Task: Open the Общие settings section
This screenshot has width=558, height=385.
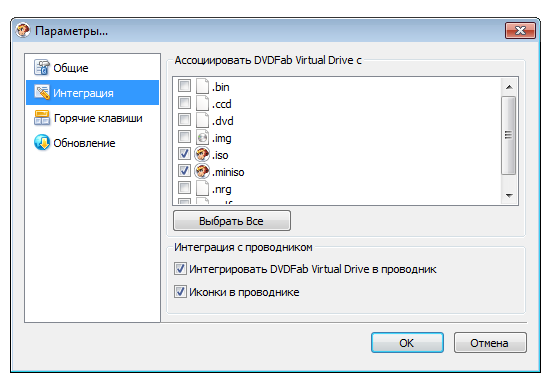Action: [x=92, y=68]
